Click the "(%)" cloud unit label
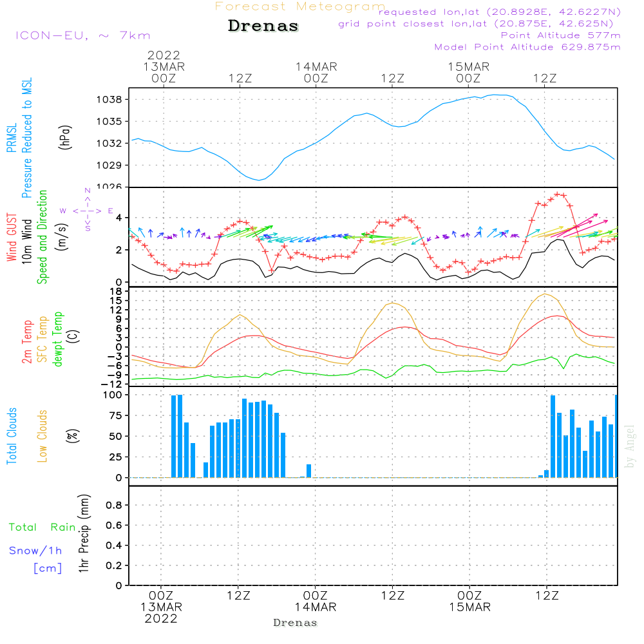Screen dimensions: 644x644 pos(72,436)
